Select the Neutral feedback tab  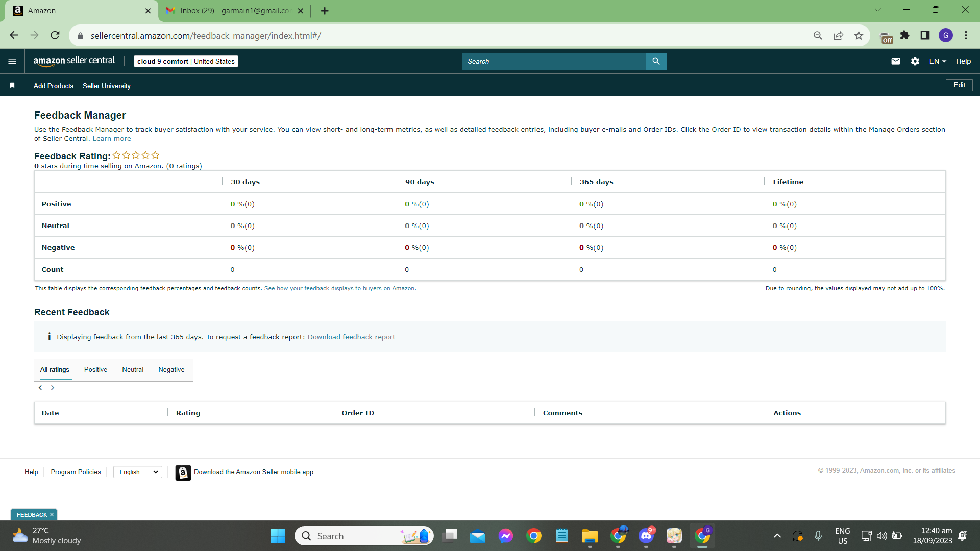coord(133,370)
